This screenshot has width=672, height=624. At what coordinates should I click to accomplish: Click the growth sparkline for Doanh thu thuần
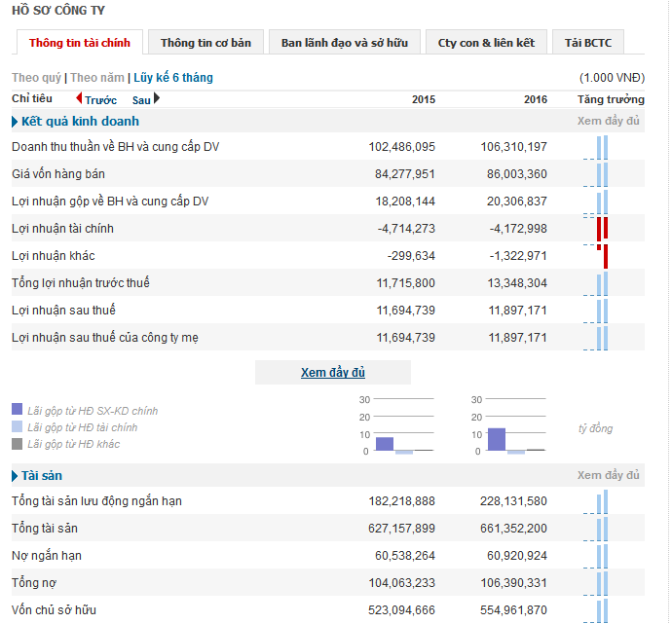coord(596,147)
